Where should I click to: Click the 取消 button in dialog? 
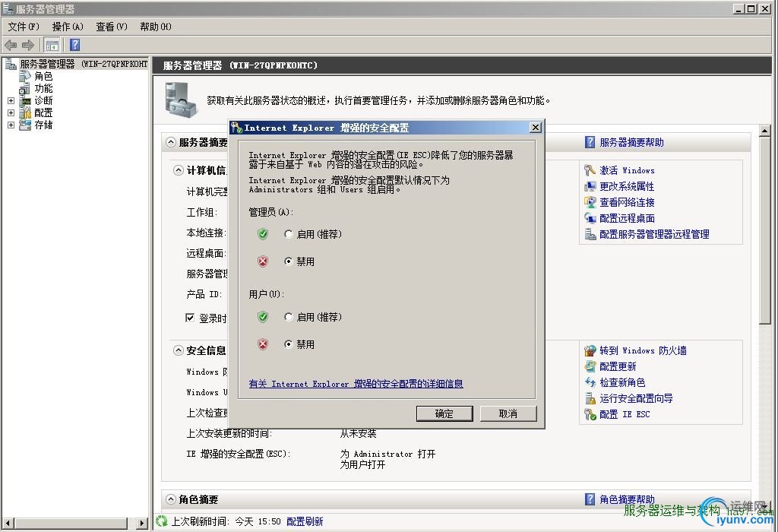[508, 413]
